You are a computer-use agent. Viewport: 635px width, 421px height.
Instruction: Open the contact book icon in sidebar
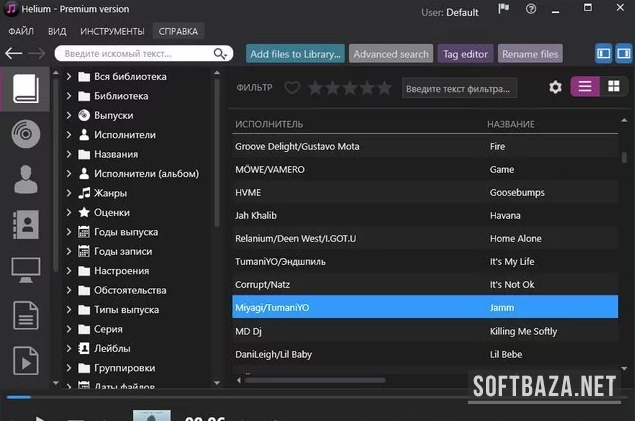(x=25, y=225)
